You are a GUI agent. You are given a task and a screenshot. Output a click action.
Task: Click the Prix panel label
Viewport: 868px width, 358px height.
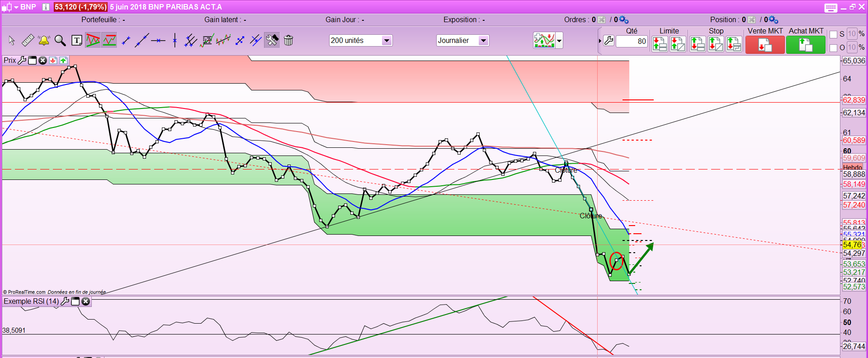point(9,61)
